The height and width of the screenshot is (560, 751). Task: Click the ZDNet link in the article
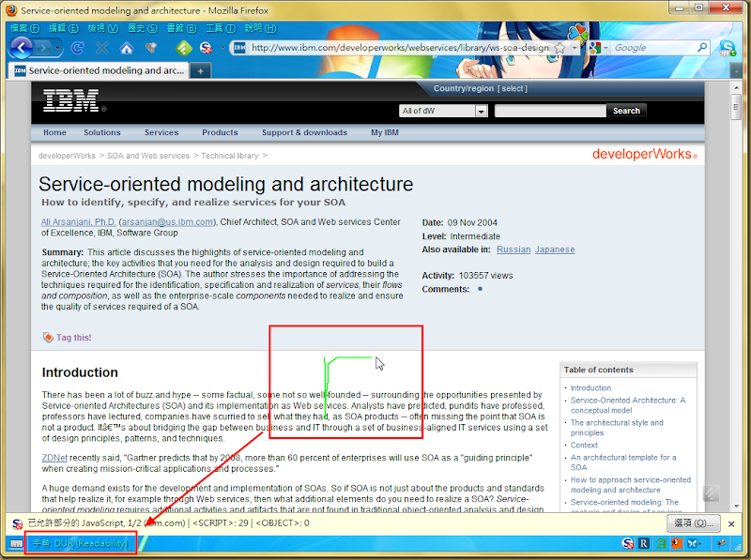click(x=54, y=458)
